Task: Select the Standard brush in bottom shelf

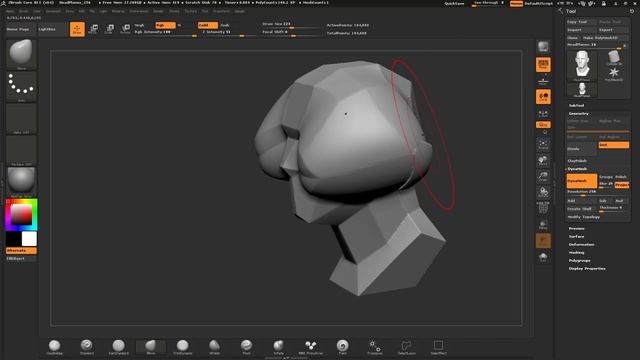Action: [x=87, y=347]
